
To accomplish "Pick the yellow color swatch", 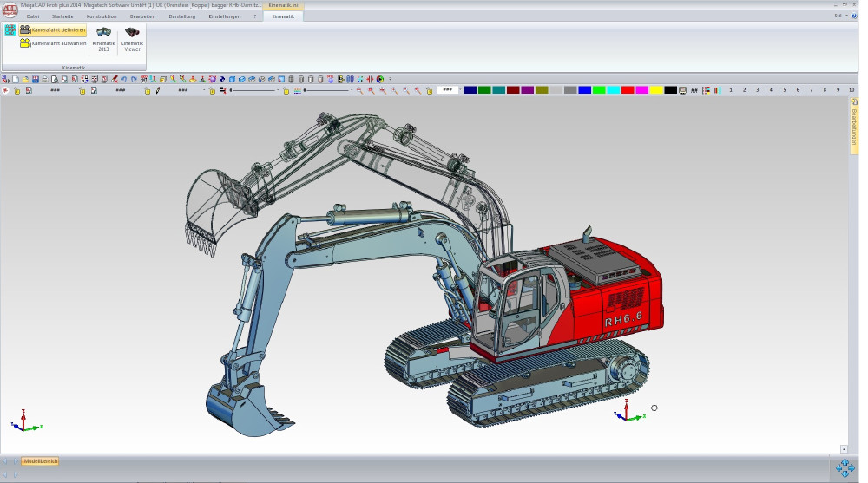I will [656, 89].
